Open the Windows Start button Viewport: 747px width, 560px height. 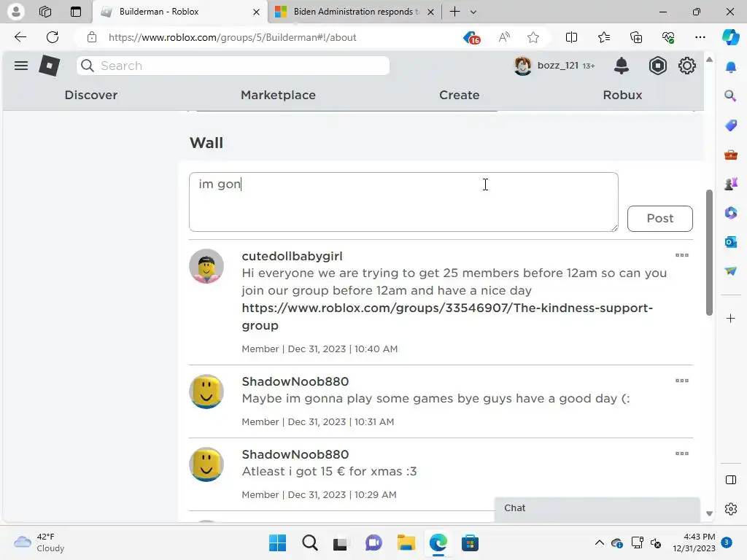pos(277,542)
